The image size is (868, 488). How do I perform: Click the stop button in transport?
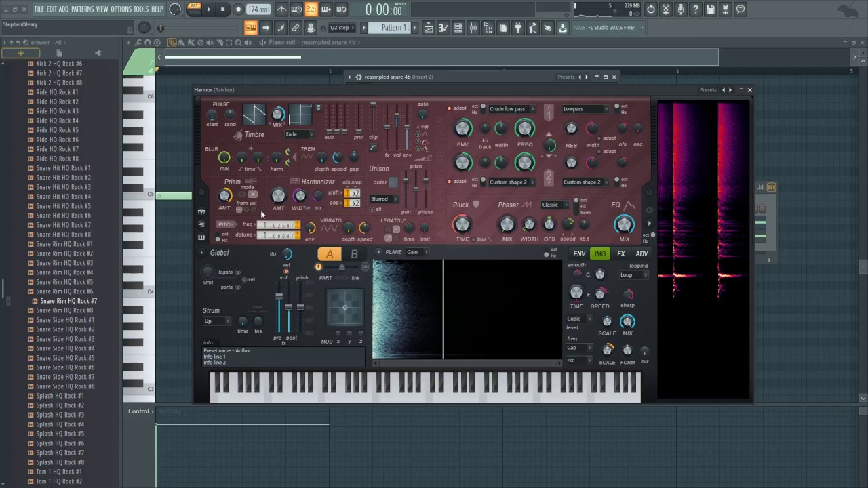pos(223,9)
